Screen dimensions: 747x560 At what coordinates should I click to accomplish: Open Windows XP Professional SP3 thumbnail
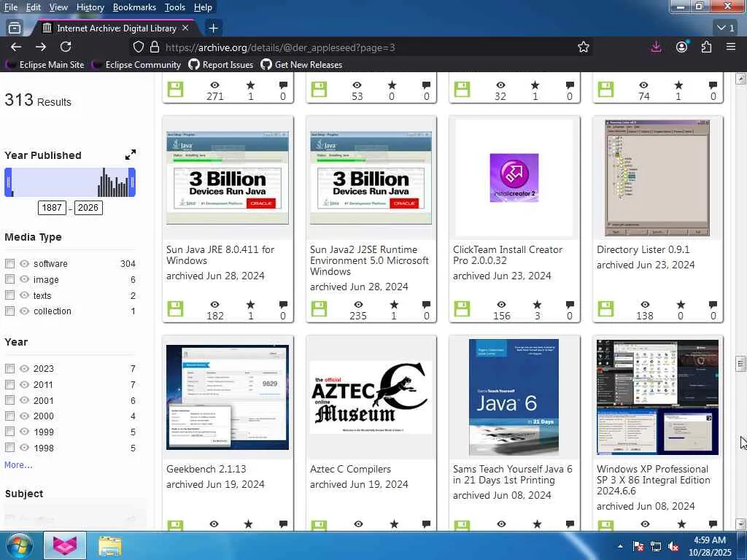pyautogui.click(x=657, y=397)
